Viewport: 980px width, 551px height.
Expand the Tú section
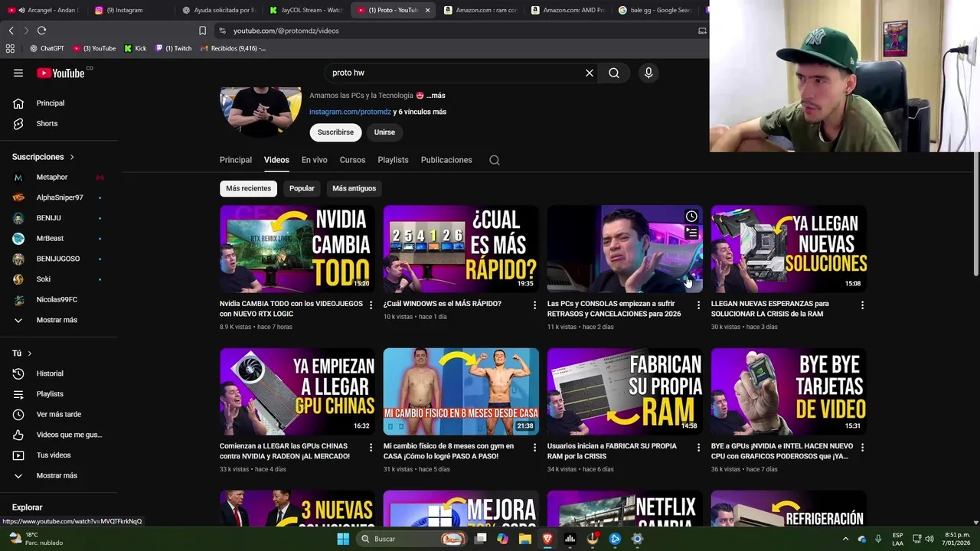click(21, 353)
